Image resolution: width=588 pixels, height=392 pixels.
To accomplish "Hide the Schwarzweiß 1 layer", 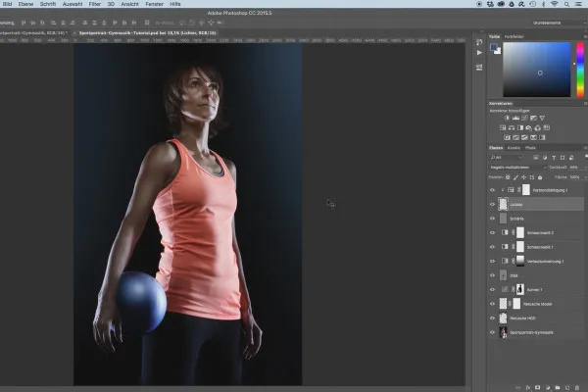I will coord(492,247).
